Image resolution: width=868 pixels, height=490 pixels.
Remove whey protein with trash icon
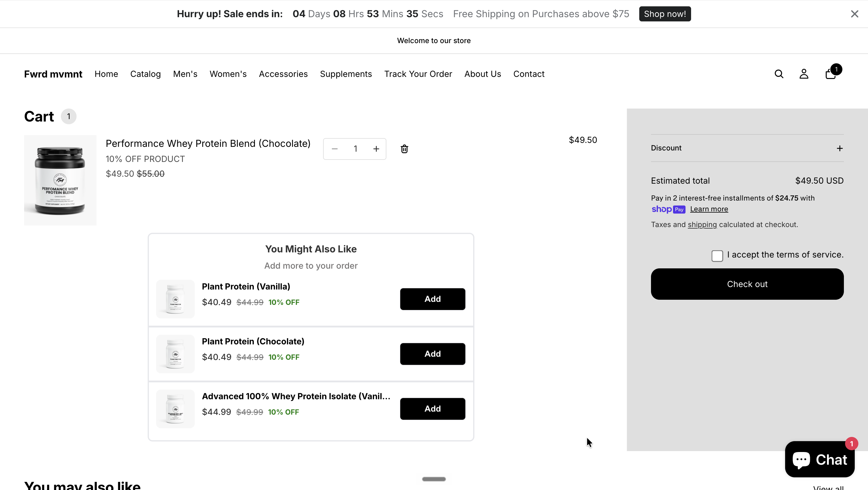pyautogui.click(x=404, y=149)
